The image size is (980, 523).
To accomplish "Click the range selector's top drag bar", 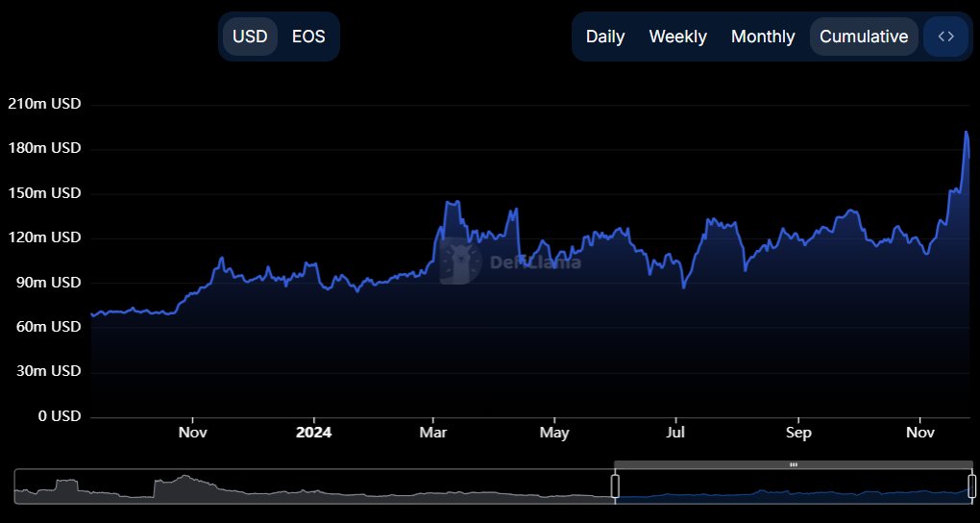I will tap(794, 464).
